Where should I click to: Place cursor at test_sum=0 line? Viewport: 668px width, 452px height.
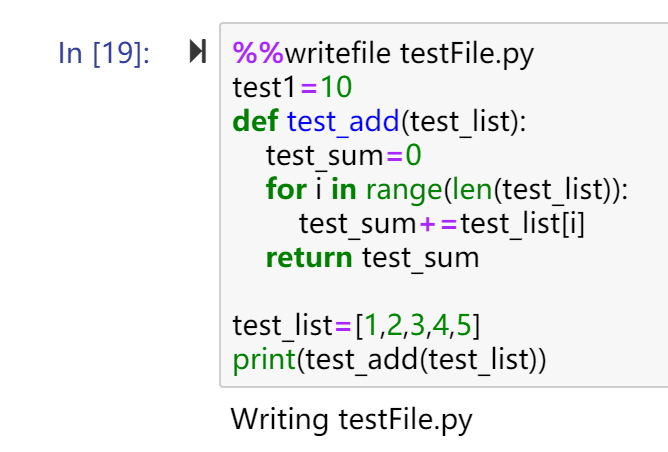click(344, 155)
